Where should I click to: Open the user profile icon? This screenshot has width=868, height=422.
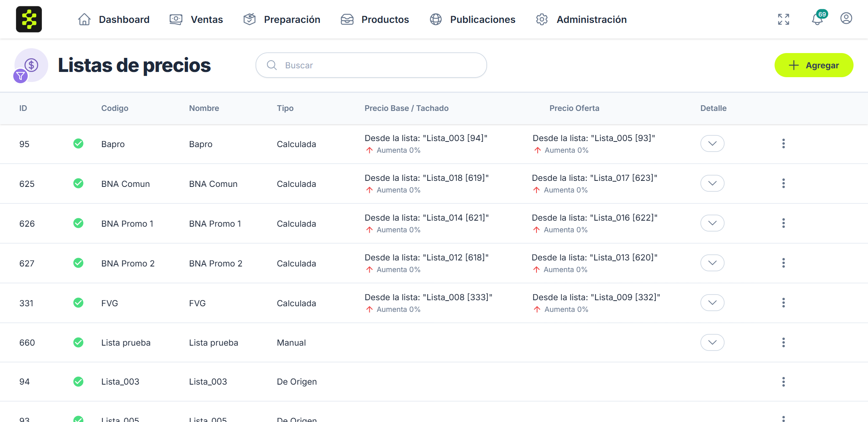pos(846,18)
